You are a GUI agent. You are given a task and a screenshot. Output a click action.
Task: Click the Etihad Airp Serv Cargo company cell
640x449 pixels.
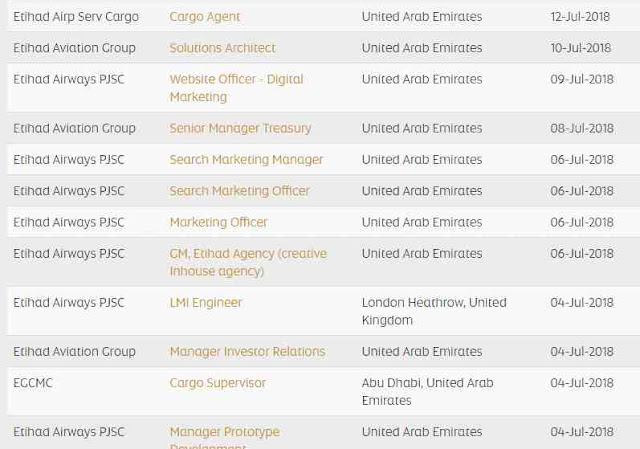[76, 17]
